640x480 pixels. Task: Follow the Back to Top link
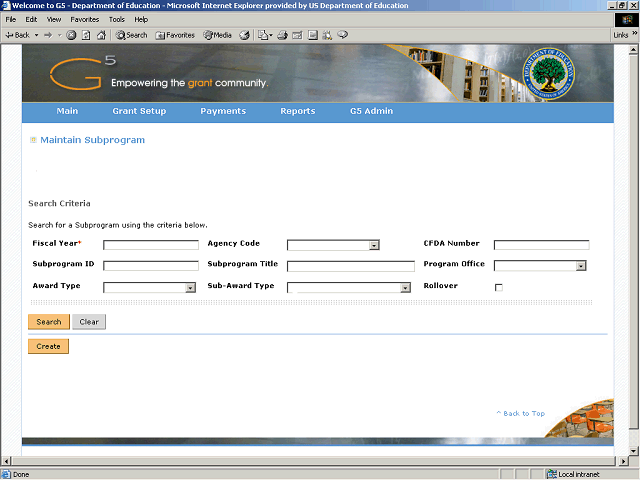pyautogui.click(x=520, y=413)
